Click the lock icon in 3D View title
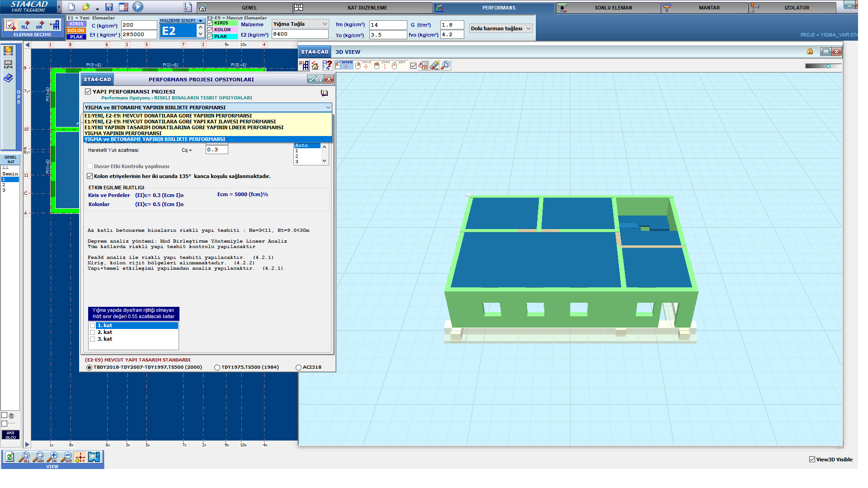The height and width of the screenshot is (488, 868). click(x=810, y=52)
